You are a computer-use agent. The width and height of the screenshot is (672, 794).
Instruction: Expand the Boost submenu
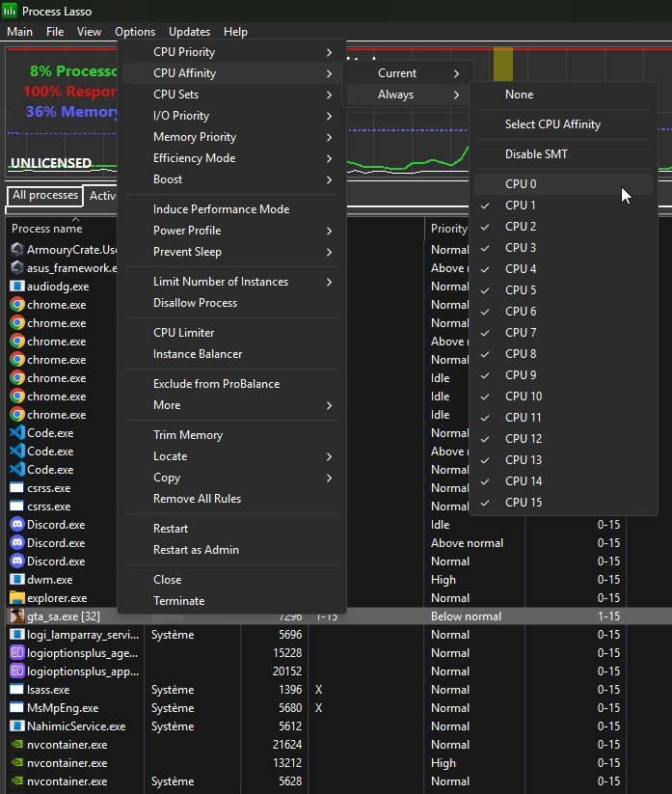pos(231,179)
